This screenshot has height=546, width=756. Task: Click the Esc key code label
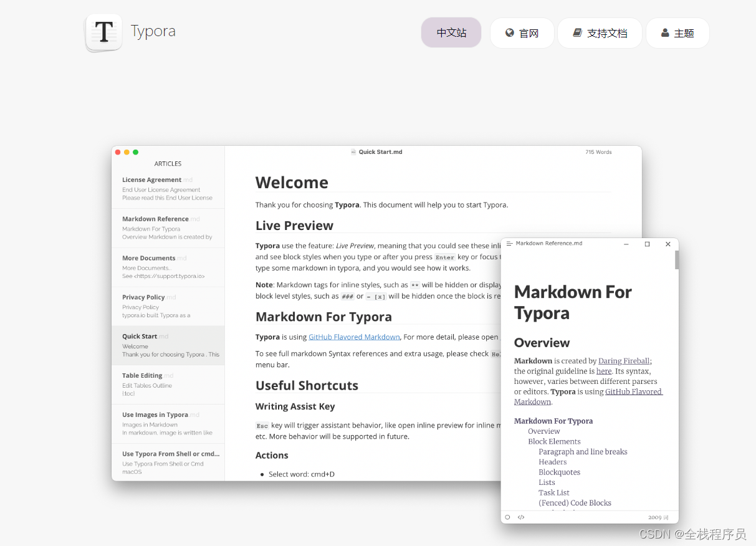[x=262, y=426]
